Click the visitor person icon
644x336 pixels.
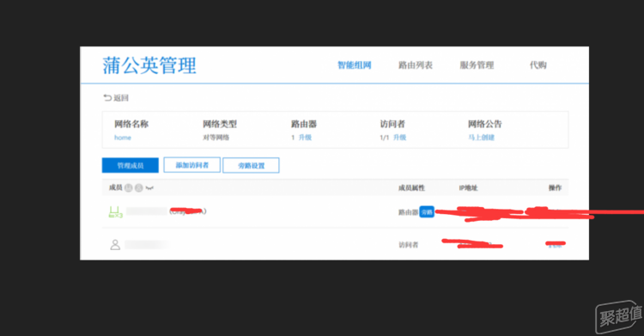click(115, 245)
